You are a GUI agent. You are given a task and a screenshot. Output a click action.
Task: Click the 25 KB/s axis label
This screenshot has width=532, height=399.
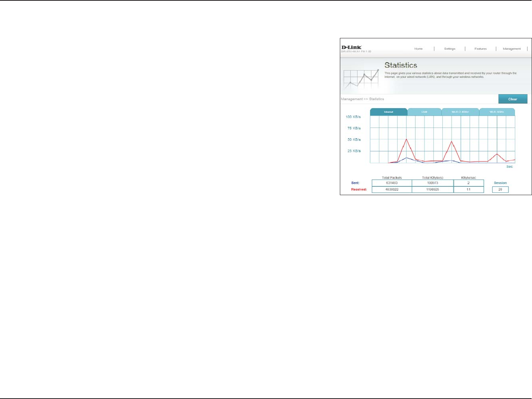pos(354,151)
